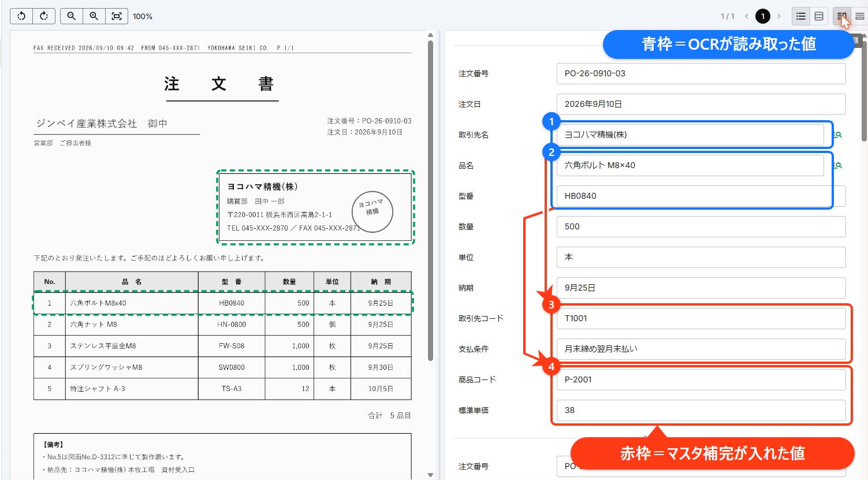Click the document preview vertical scrollbar
The width and height of the screenshot is (868, 480).
click(430, 200)
